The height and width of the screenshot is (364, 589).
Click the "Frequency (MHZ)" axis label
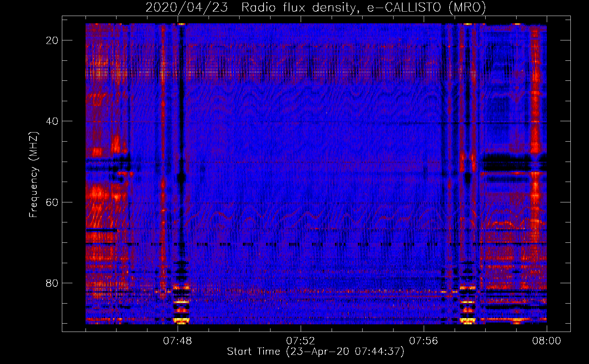[x=33, y=175]
